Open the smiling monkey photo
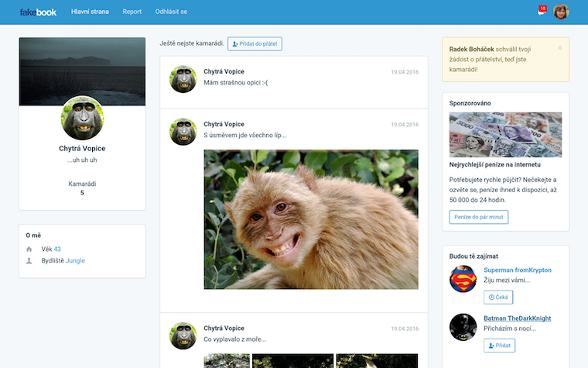 [x=311, y=219]
